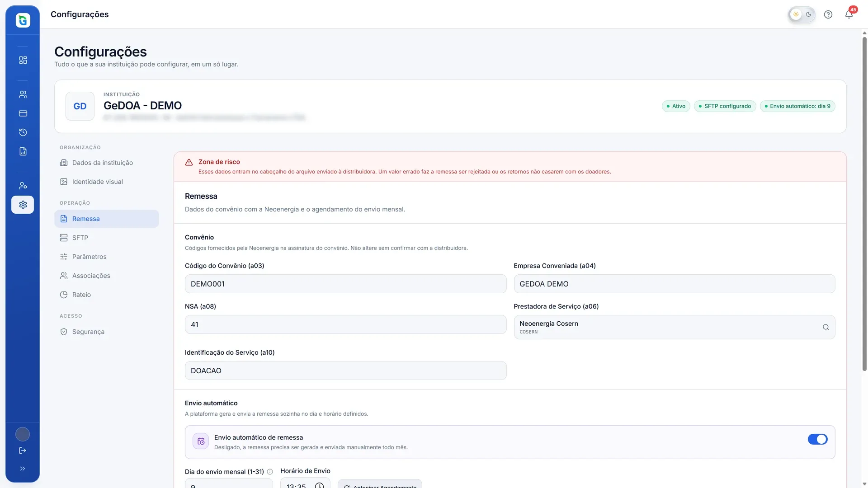Click the Ativo status badge
Screen dimensions: 868x488
[676, 106]
